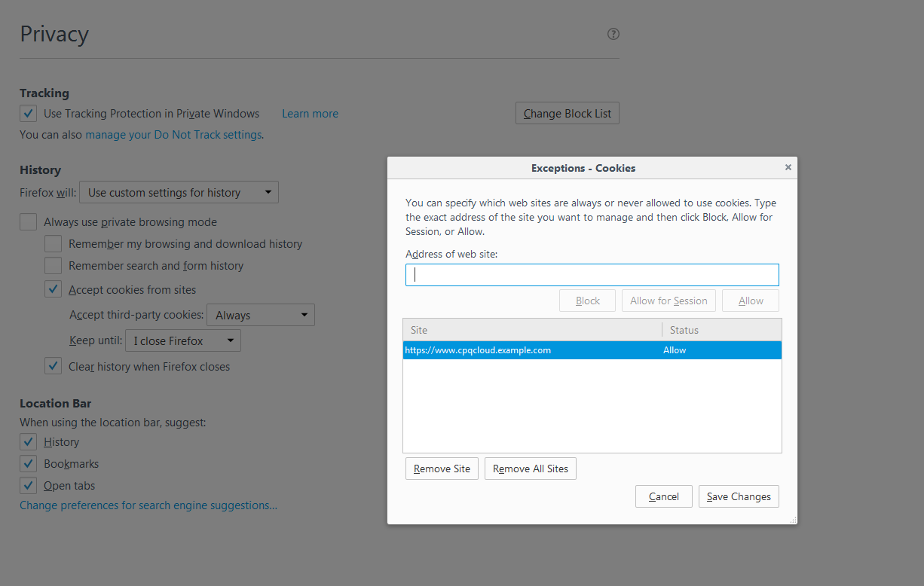The height and width of the screenshot is (586, 924).
Task: Check Remember my browsing and download history
Action: (x=53, y=244)
